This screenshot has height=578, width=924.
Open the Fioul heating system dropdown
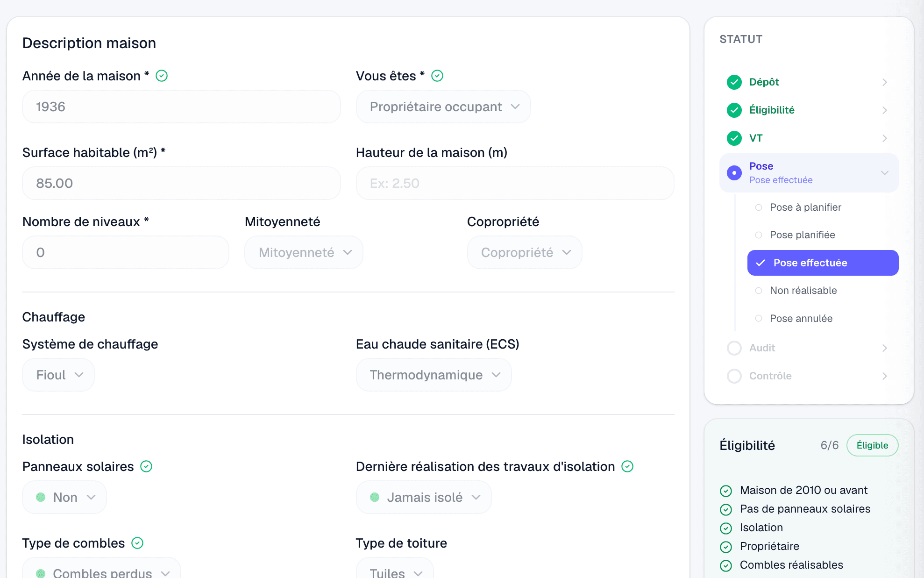(58, 375)
